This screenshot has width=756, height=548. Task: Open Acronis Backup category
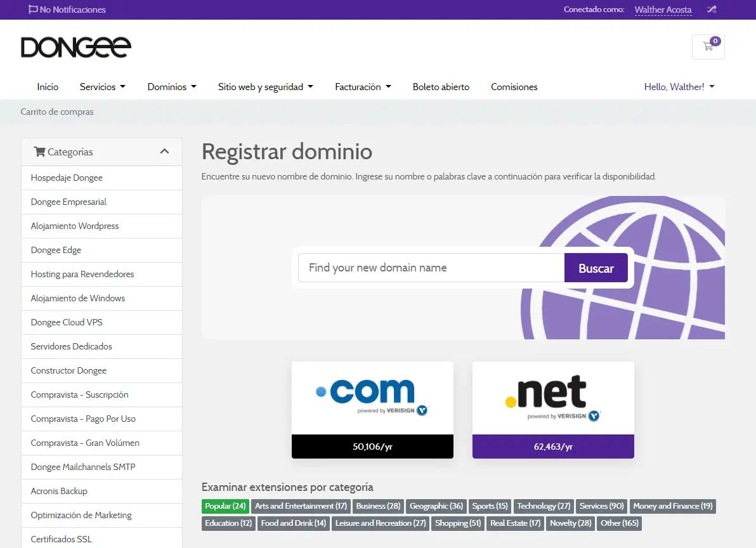click(x=101, y=491)
